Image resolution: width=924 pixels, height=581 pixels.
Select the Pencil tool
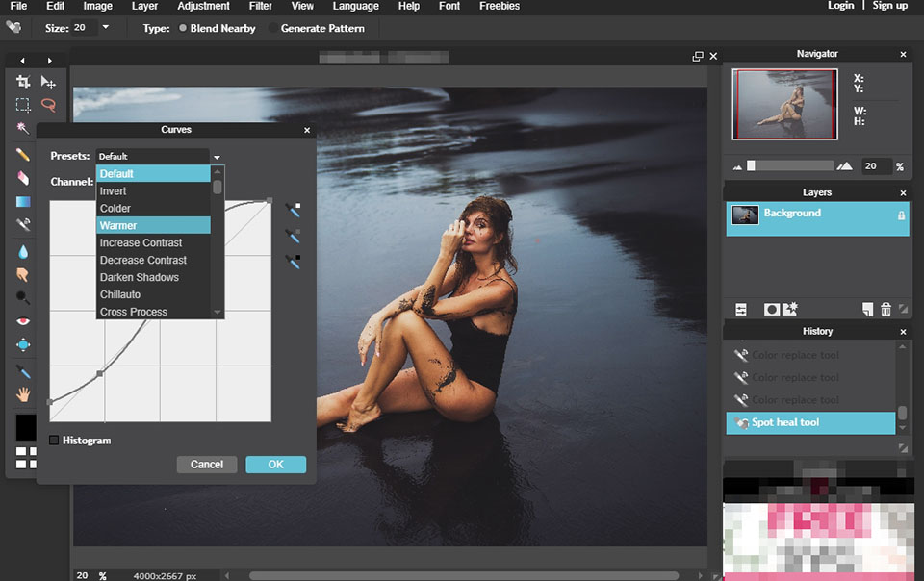(x=23, y=155)
